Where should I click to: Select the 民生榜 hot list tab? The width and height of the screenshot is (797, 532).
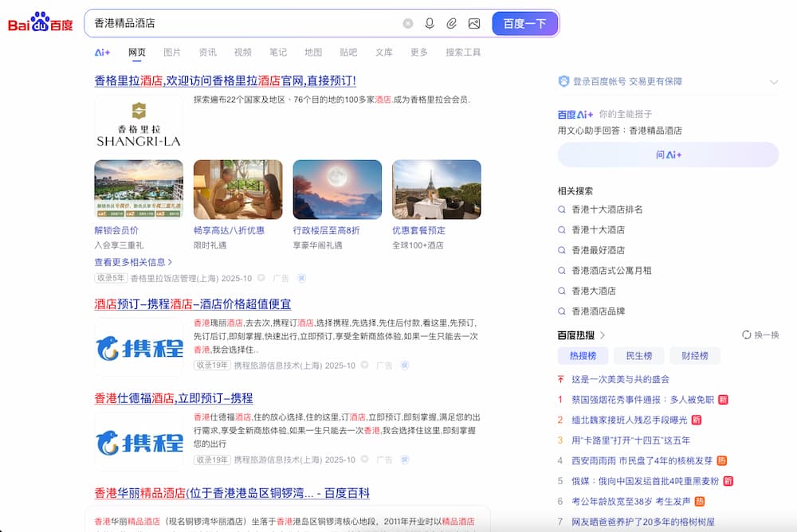point(639,356)
